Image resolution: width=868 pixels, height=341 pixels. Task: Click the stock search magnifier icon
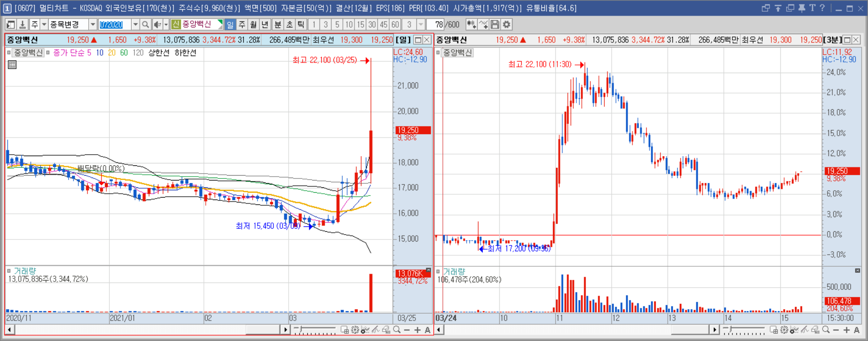pos(145,24)
